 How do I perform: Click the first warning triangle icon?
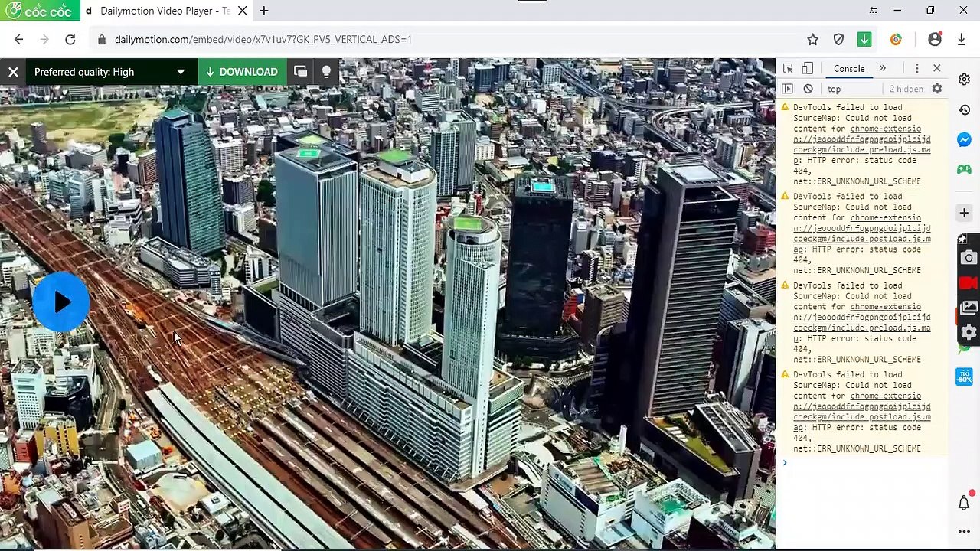(784, 108)
